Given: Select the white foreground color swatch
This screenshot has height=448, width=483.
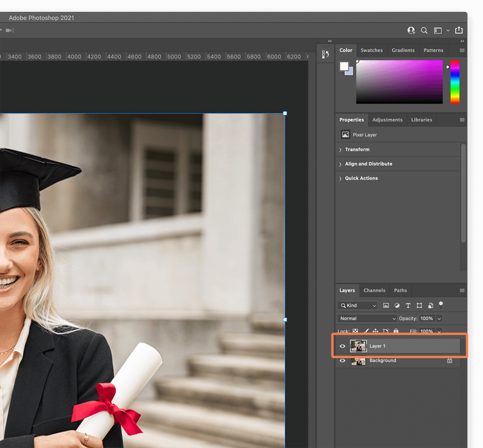Looking at the screenshot, I should pyautogui.click(x=344, y=66).
